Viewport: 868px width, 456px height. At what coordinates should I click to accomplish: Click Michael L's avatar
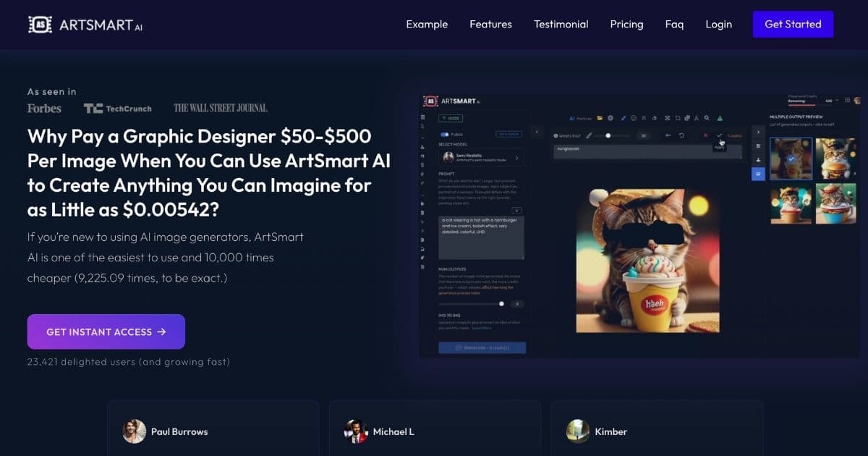[356, 431]
